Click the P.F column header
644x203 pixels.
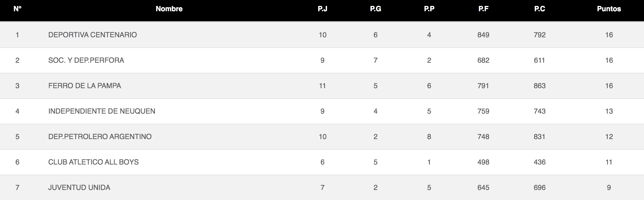click(x=483, y=9)
